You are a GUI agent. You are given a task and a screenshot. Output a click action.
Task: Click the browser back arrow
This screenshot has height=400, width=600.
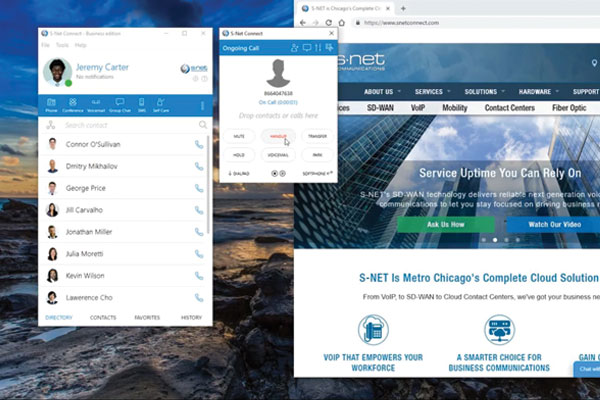[x=302, y=23]
